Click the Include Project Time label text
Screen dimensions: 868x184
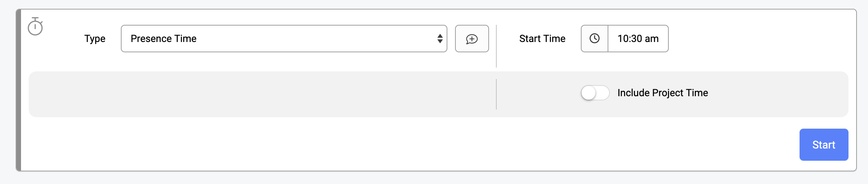point(663,93)
